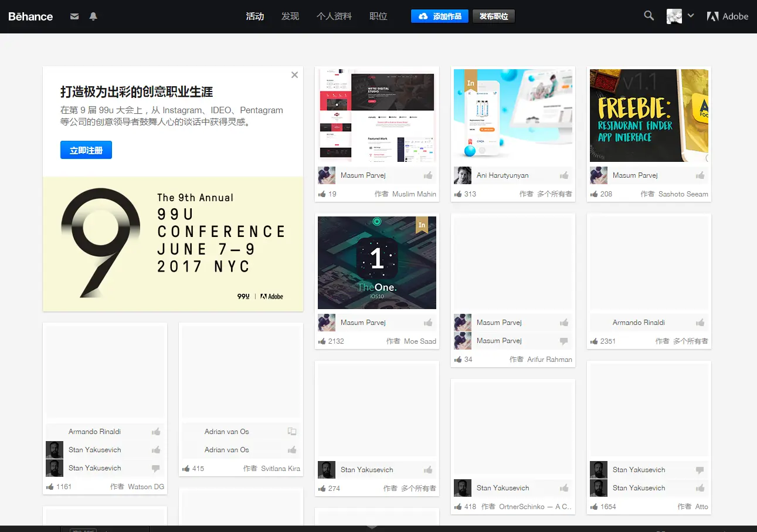Go to the 个人资料 tab
The width and height of the screenshot is (757, 532).
pos(334,16)
